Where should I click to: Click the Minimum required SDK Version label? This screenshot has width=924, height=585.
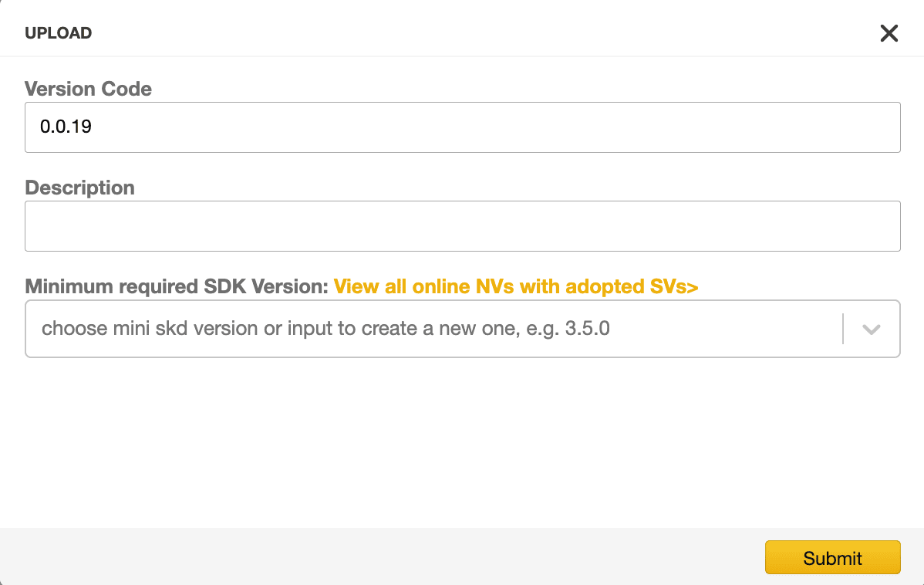tap(176, 286)
